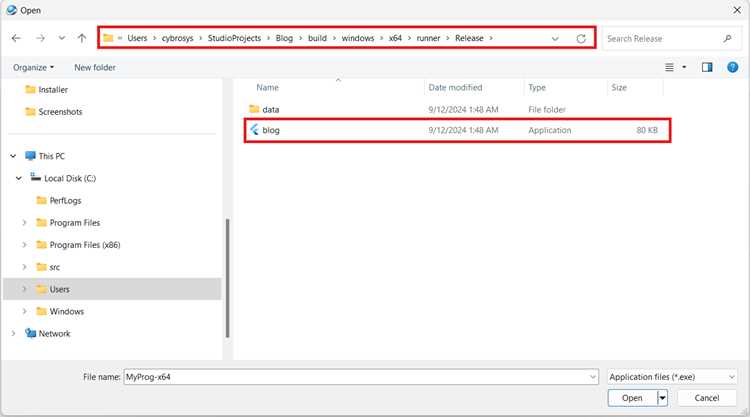This screenshot has height=417, width=750.
Task: Expand the Program Files (x86) node
Action: (x=24, y=245)
